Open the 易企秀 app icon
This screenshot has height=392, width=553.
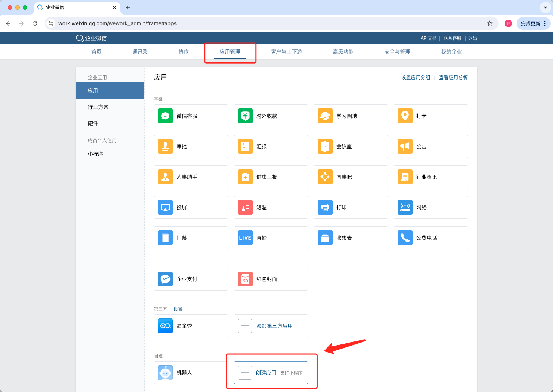click(x=165, y=326)
